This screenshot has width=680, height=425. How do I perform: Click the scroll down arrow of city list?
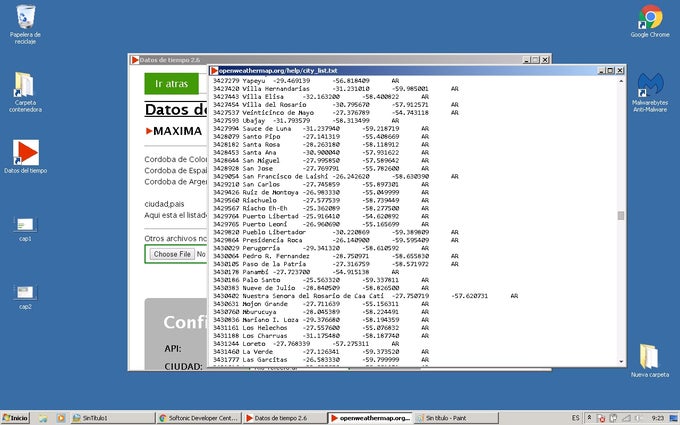621,362
